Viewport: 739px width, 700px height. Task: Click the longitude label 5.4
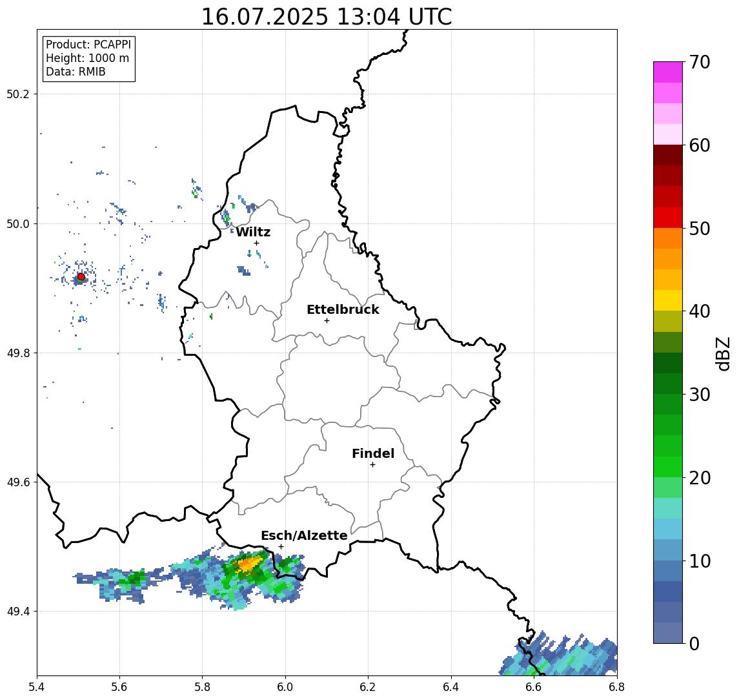[x=37, y=687]
